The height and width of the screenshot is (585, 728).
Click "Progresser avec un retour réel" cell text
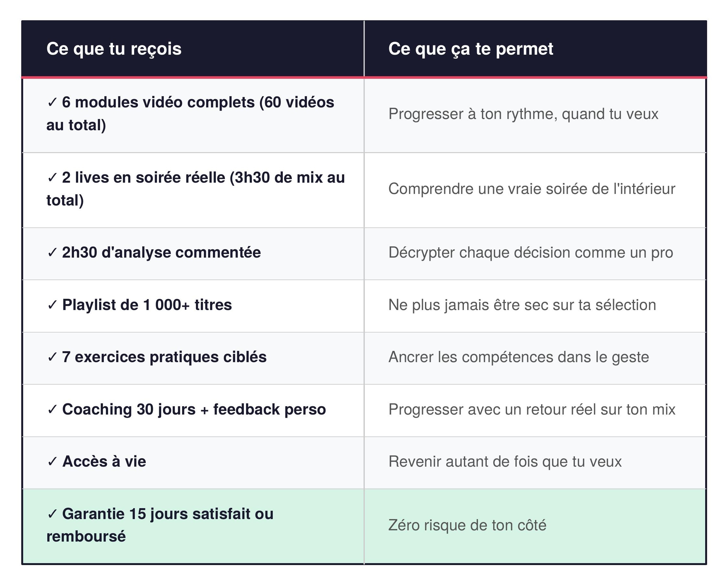tap(532, 409)
